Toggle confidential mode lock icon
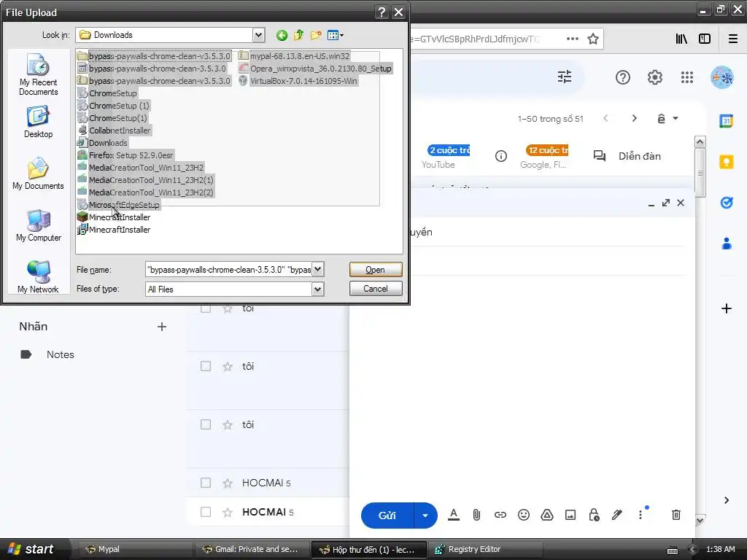 pos(594,515)
